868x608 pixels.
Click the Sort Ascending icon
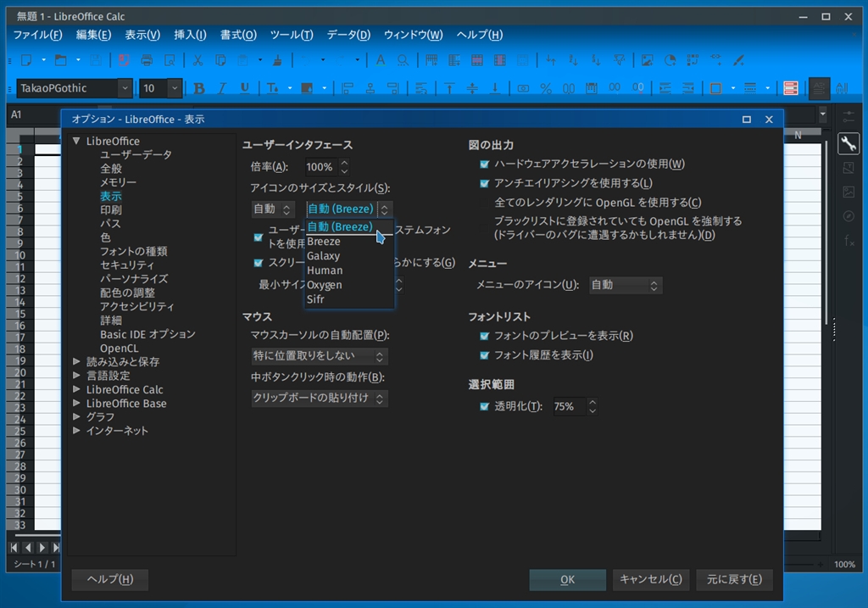coord(574,60)
